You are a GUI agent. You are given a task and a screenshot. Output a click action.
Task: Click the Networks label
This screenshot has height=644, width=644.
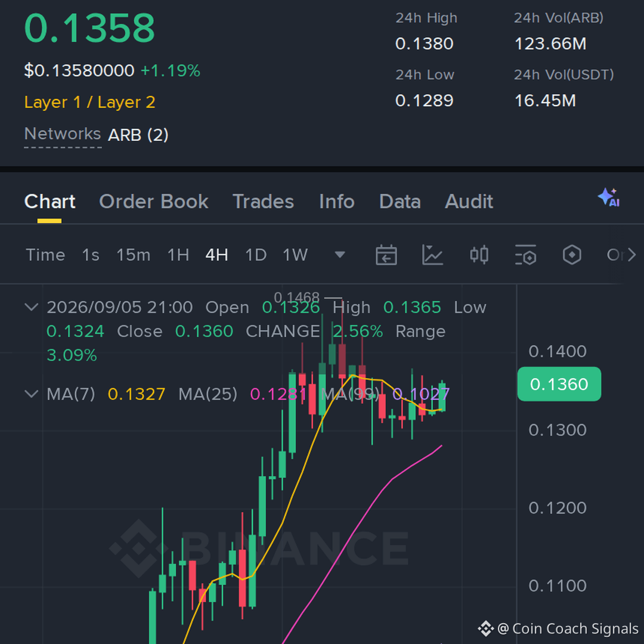tap(63, 134)
